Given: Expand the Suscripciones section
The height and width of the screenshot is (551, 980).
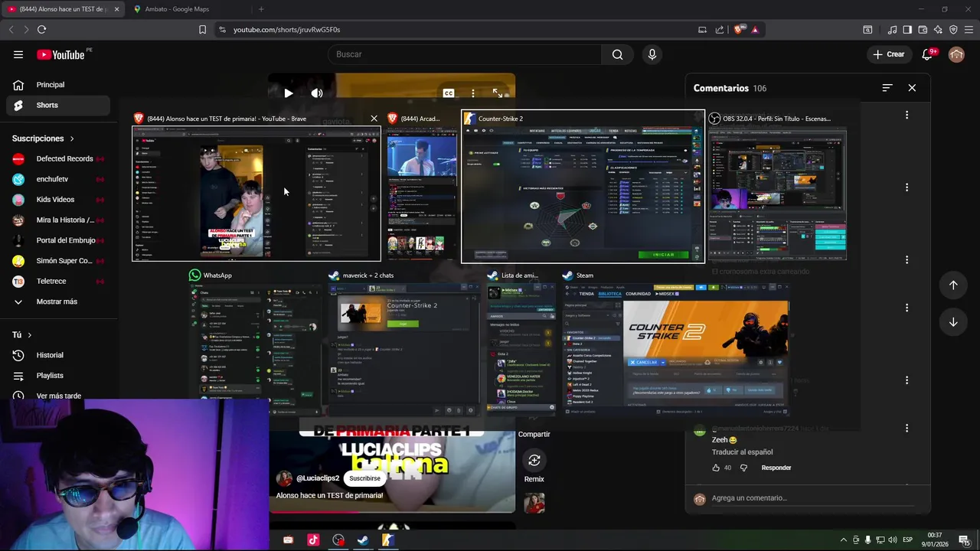Looking at the screenshot, I should pos(44,139).
